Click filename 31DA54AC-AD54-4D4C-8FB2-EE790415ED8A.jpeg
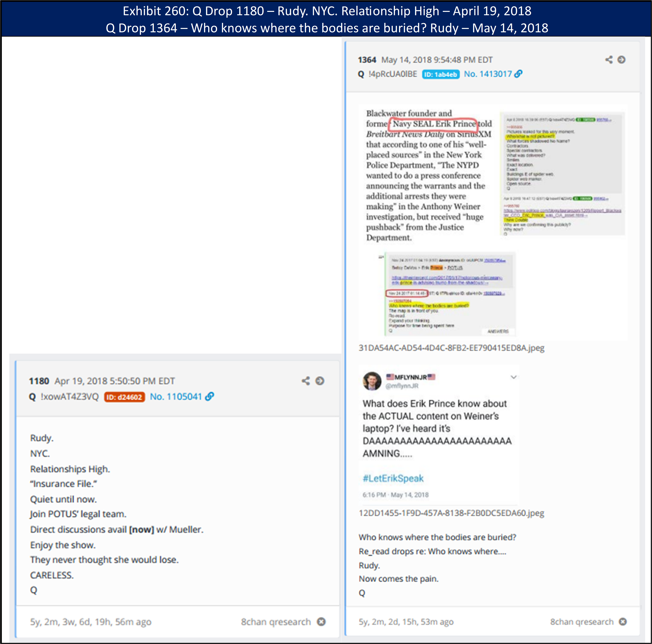 pyautogui.click(x=451, y=348)
